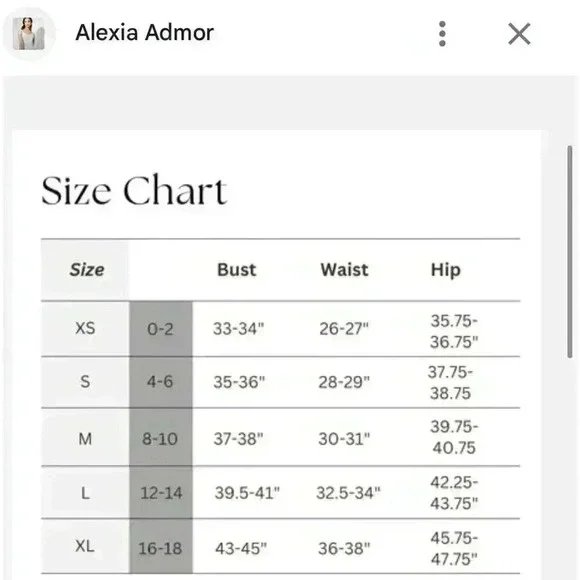The width and height of the screenshot is (580, 580).
Task: Click the vertical scrollbar thumb
Action: pyautogui.click(x=570, y=252)
